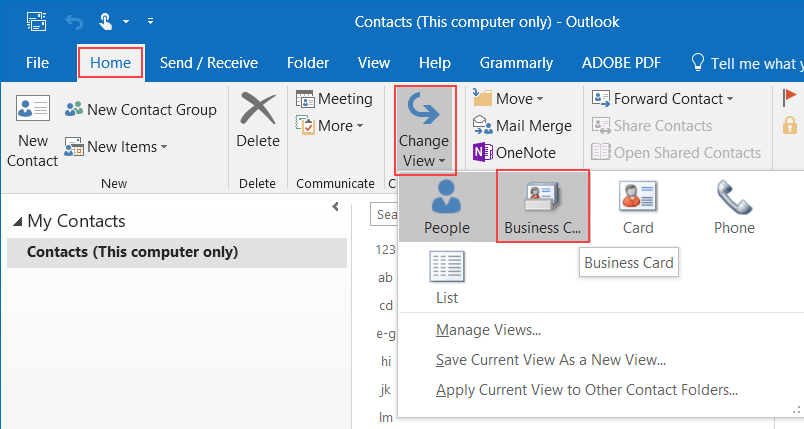Screen dimensions: 804x429
Task: Jump to index 123
Action: point(385,250)
